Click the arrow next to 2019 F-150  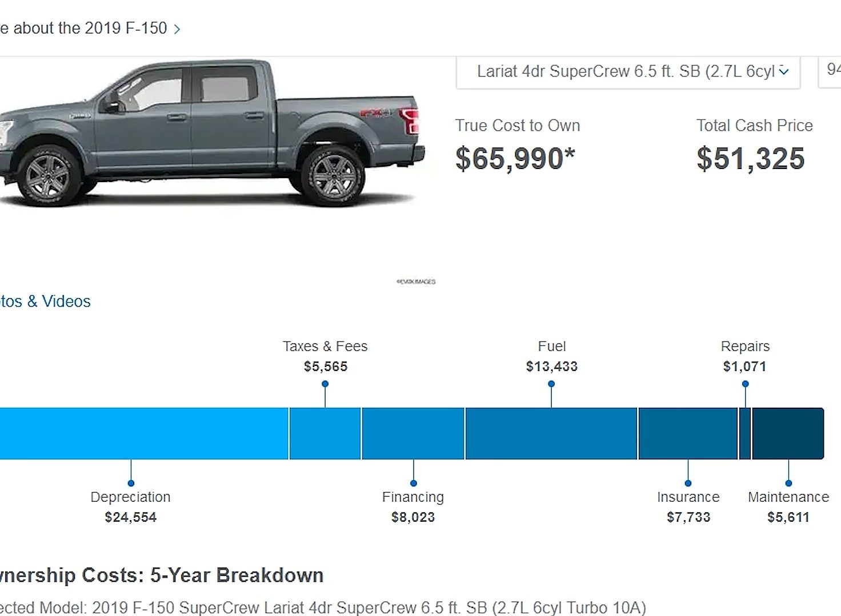tap(177, 29)
